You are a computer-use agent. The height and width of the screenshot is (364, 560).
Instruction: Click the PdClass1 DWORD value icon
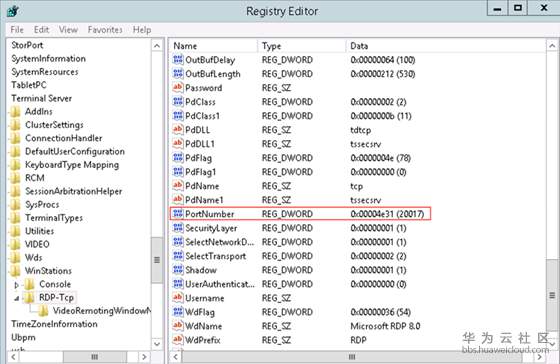point(178,116)
